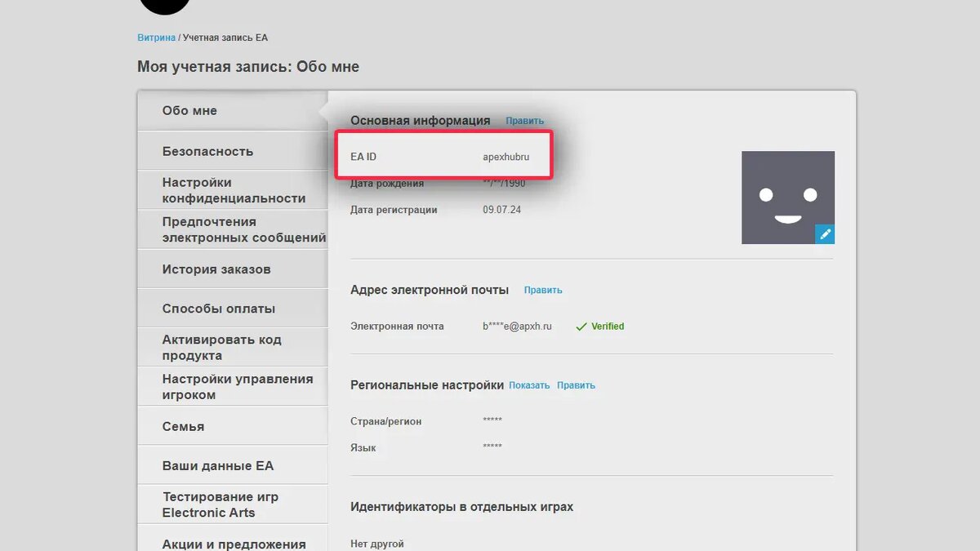The image size is (980, 551).
Task: Click Учетная запись EA breadcrumb text
Action: [225, 38]
